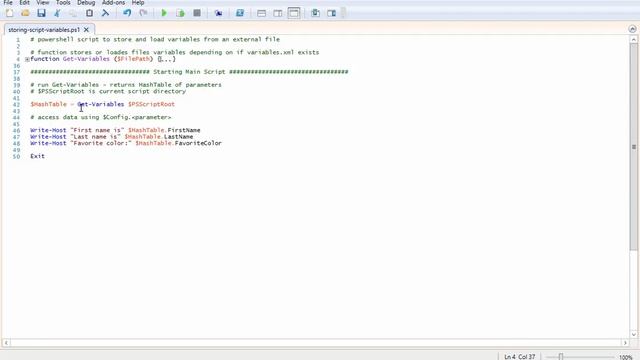The height and width of the screenshot is (360, 640).
Task: Undo the last edit with the blue arrow
Action: tap(127, 13)
